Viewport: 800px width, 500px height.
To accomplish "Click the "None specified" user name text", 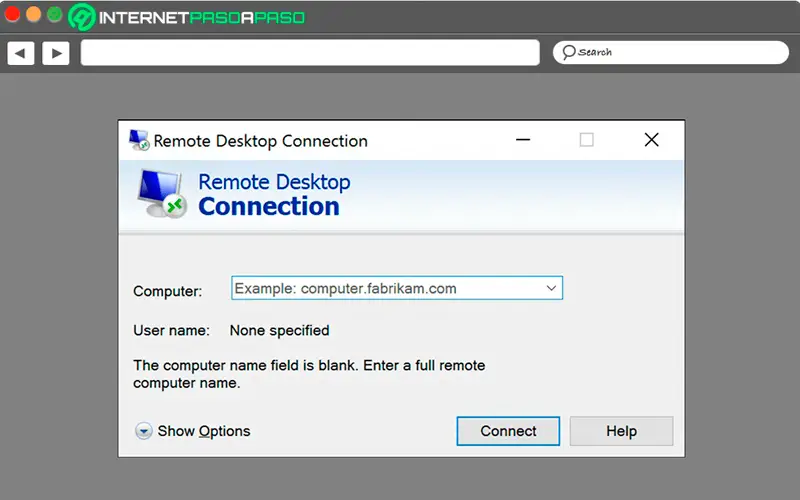I will [x=279, y=331].
